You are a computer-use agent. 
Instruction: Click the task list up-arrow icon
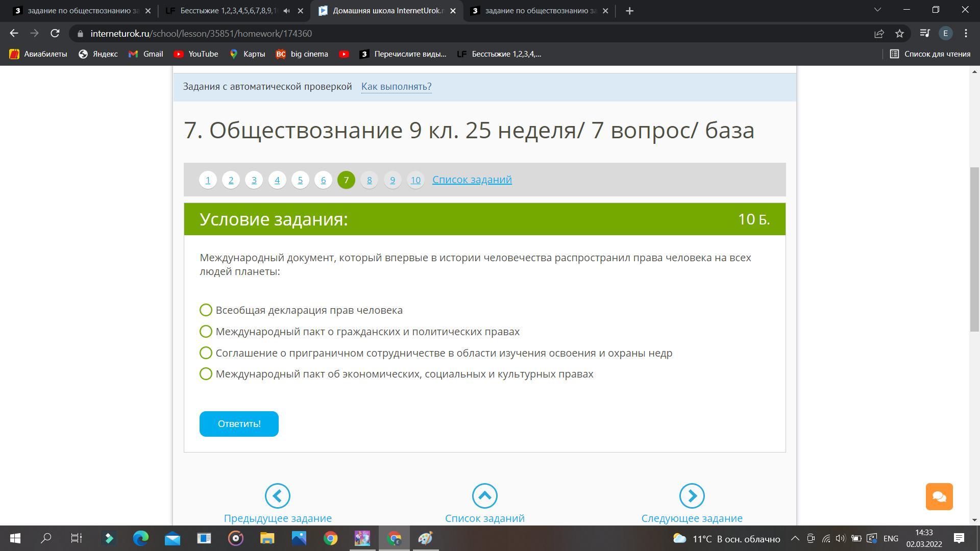coord(484,496)
